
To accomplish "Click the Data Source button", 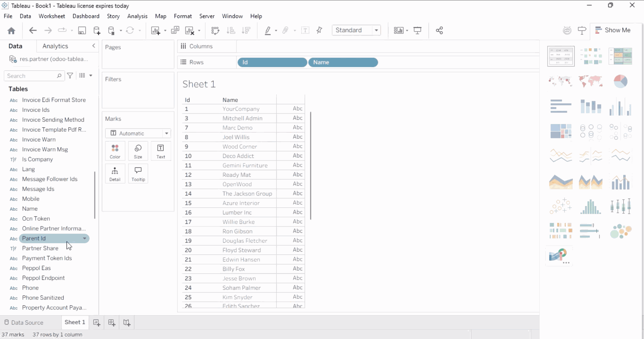I will tap(24, 323).
